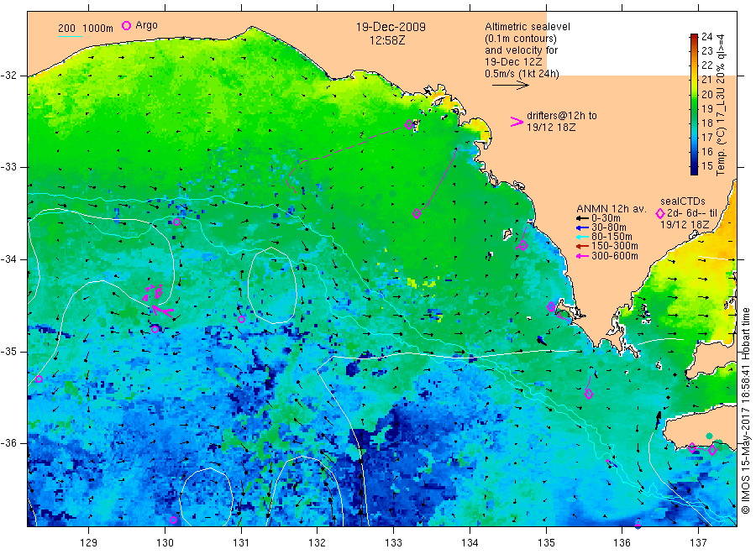Screen dimensions: 756x554
Task: Click the '150-300m' depth label
Action: [x=615, y=246]
